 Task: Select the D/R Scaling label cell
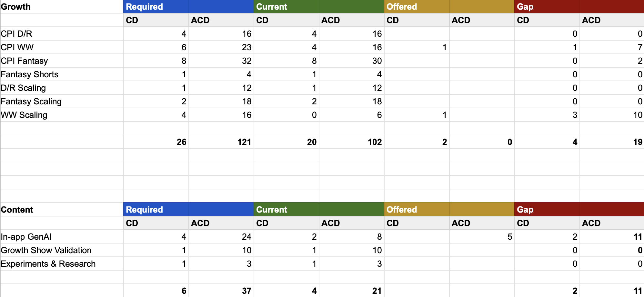tap(62, 88)
